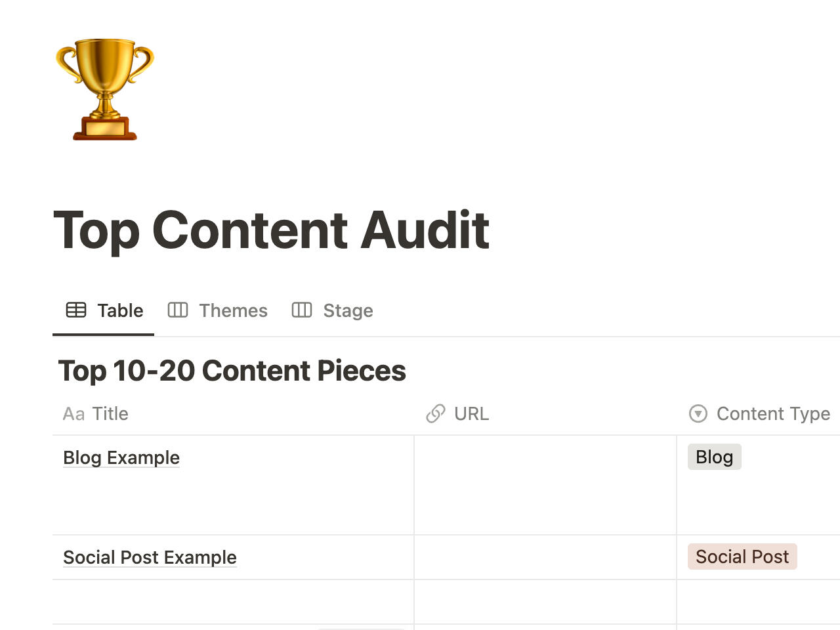
Task: Switch to the Themes tab
Action: [x=233, y=310]
